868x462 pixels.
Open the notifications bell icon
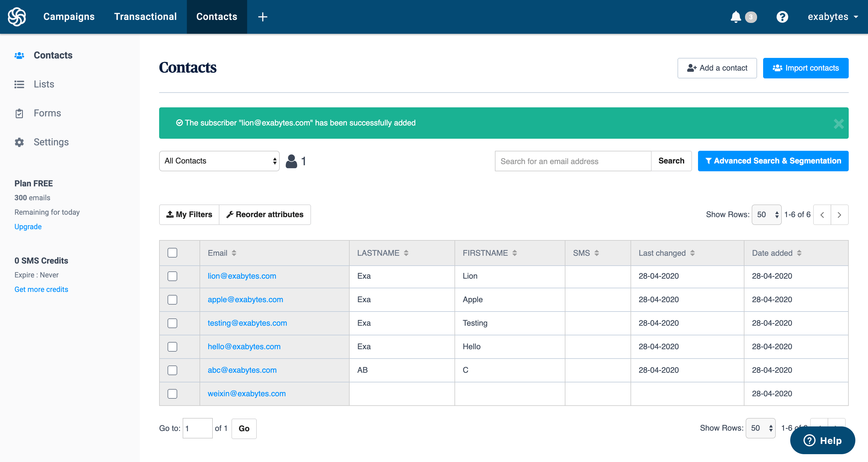tap(736, 17)
